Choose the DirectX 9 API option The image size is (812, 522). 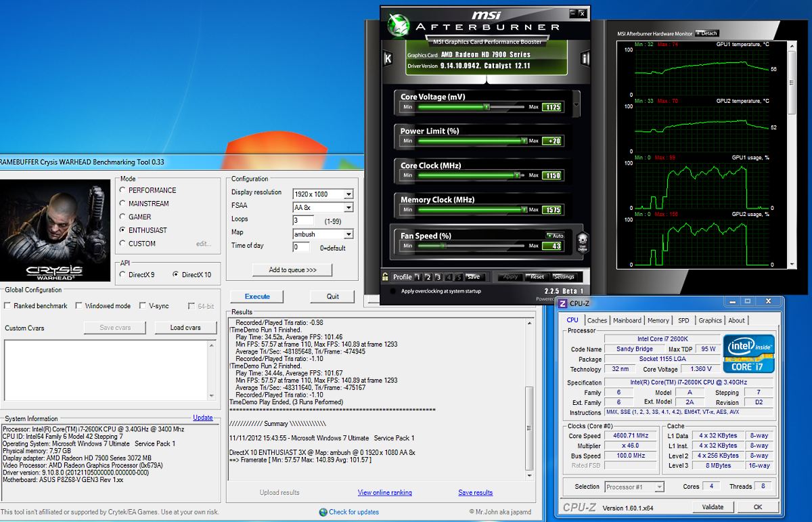(x=122, y=275)
